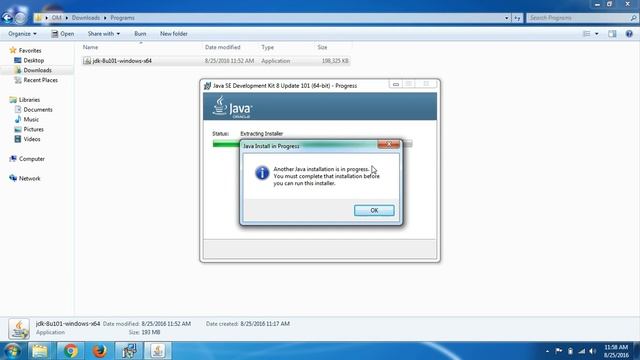Sort by Date modified column header

tap(231, 47)
